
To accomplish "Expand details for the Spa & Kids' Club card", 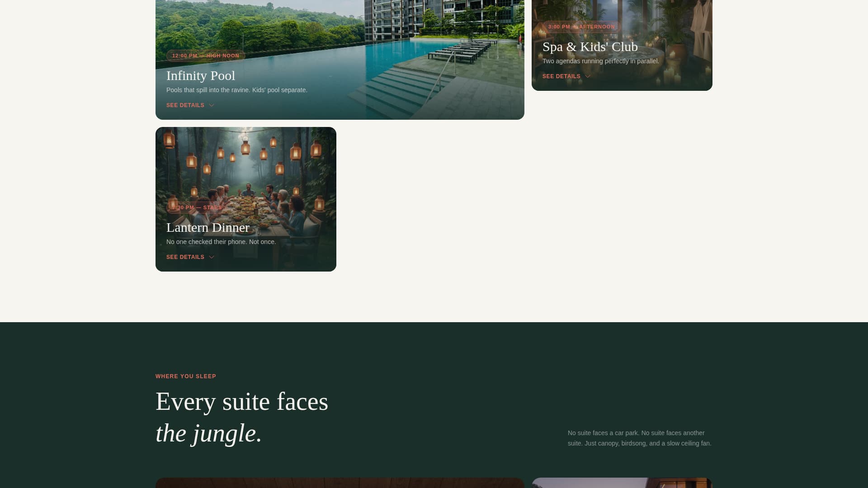I will (561, 76).
